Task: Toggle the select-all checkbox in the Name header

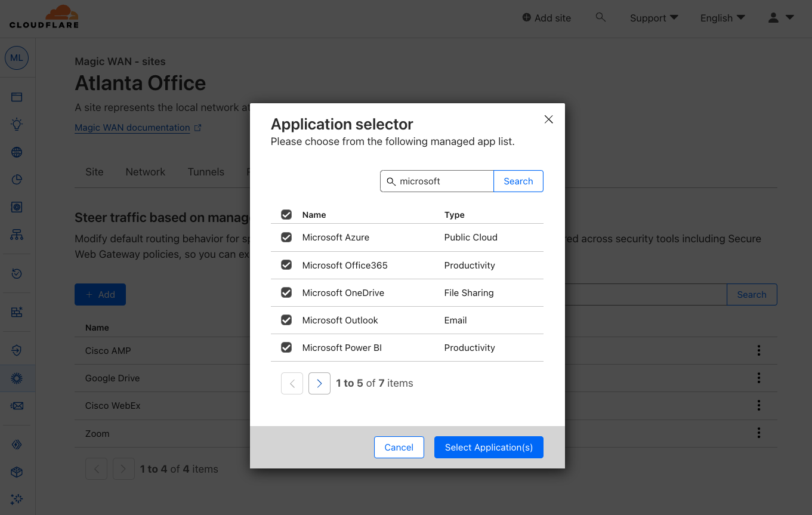Action: coord(286,214)
